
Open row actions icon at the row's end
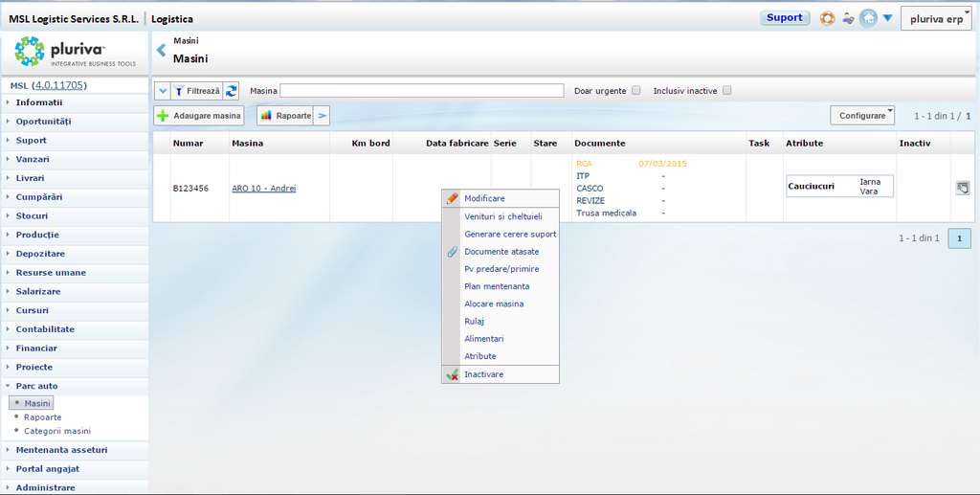point(963,188)
